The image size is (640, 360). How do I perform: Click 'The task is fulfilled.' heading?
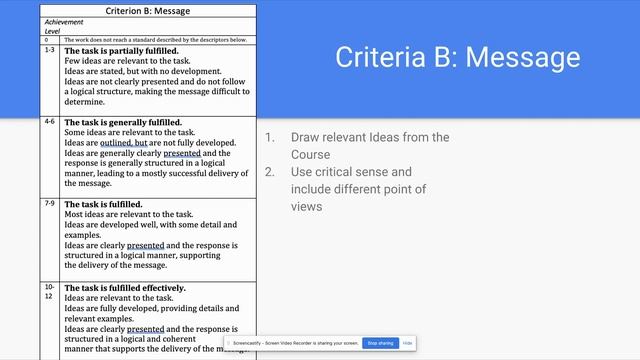point(103,204)
